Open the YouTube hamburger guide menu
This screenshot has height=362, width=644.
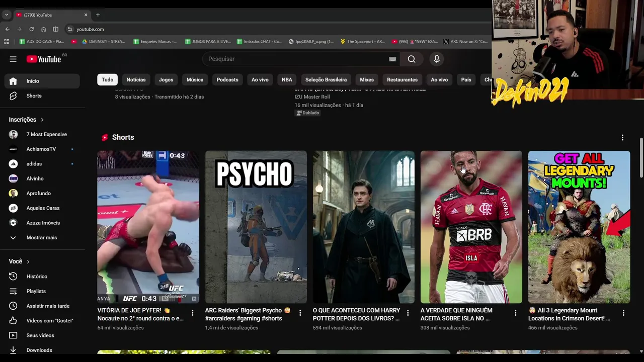(x=13, y=59)
